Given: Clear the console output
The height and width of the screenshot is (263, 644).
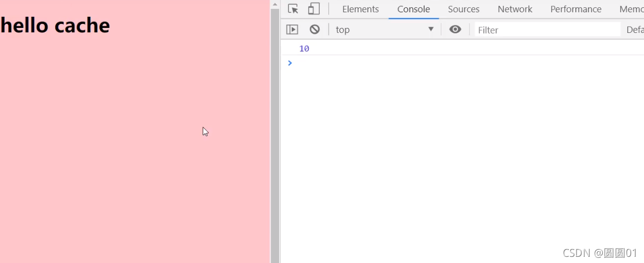Looking at the screenshot, I should (x=315, y=30).
